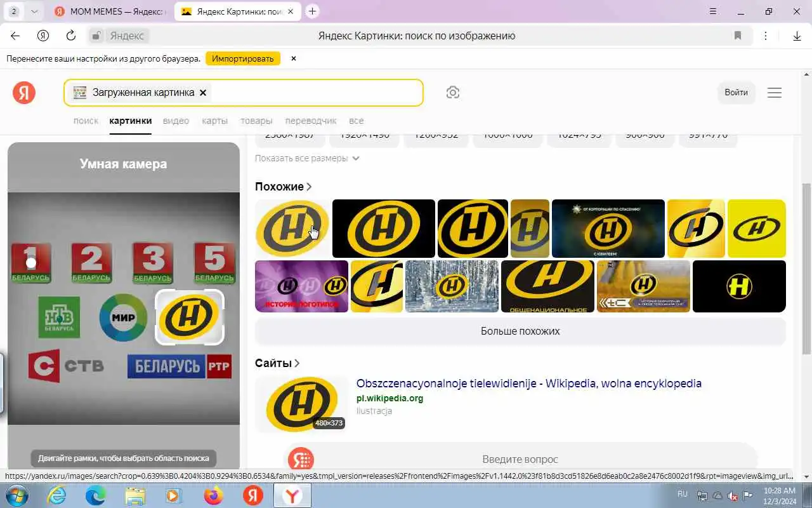Launch Firefox from taskbar
This screenshot has width=812, height=508.
(x=214, y=495)
